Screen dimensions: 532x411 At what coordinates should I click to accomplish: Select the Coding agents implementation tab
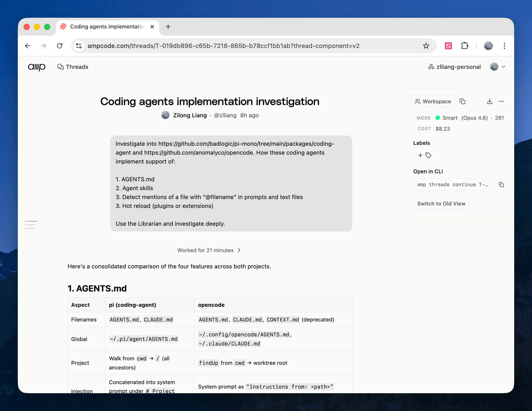click(107, 27)
